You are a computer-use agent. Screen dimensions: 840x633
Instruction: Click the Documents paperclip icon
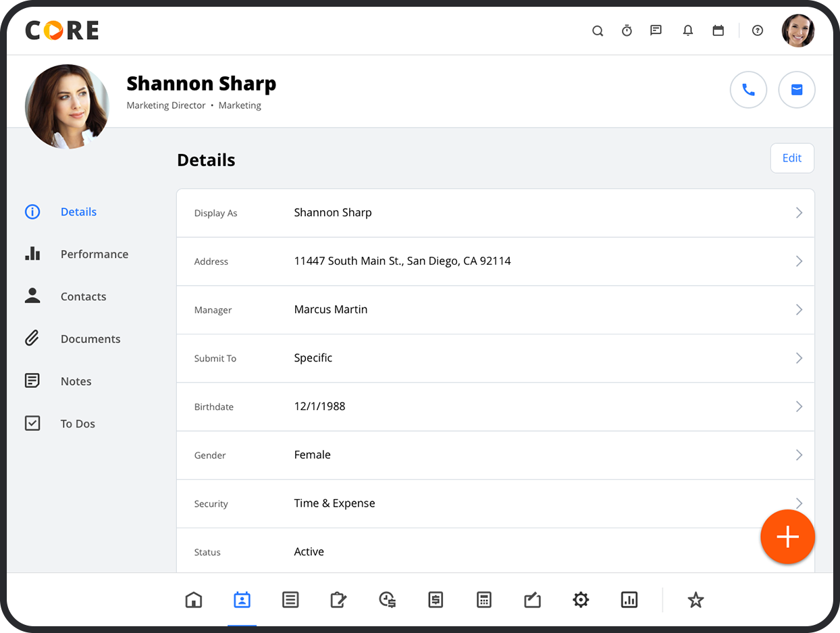pos(32,338)
